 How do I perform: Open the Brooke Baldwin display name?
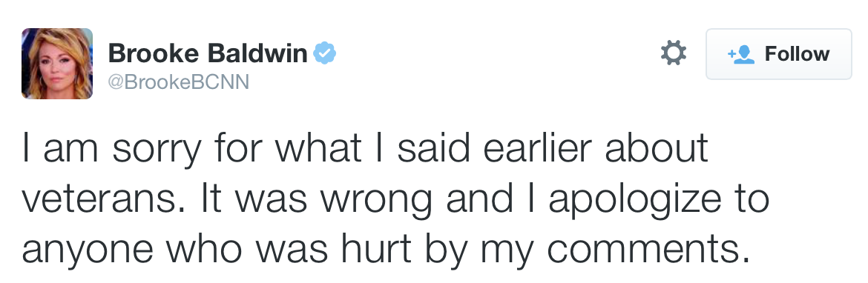click(x=208, y=53)
